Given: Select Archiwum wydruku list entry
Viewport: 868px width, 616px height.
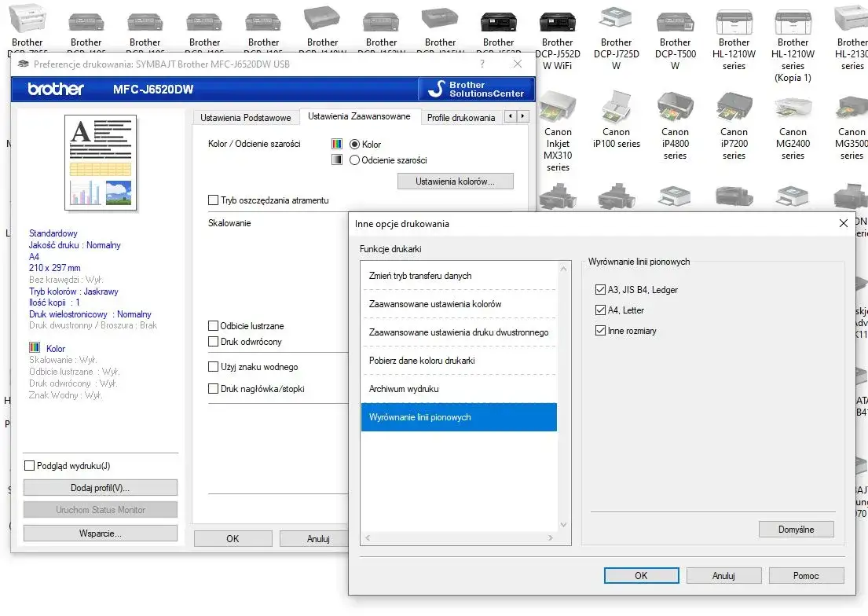Looking at the screenshot, I should (459, 388).
